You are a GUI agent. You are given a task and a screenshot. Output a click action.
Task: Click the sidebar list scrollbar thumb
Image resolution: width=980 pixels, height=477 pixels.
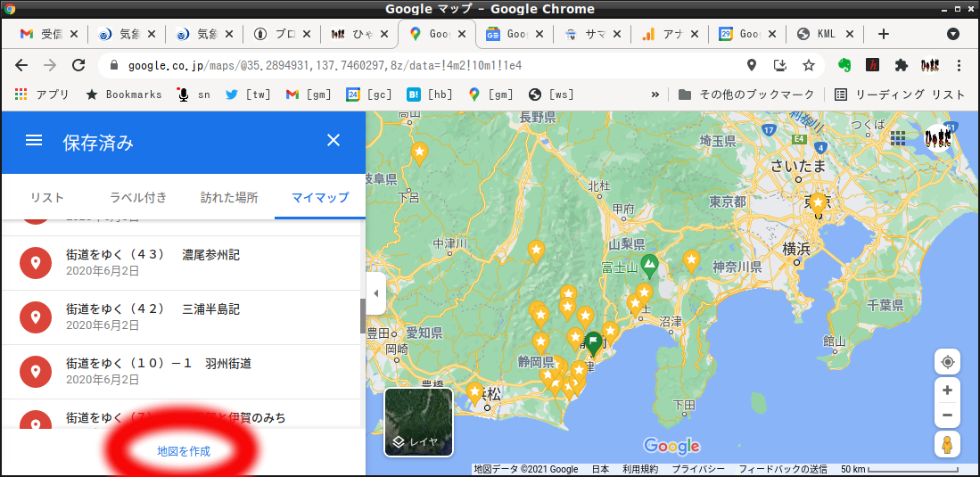pyautogui.click(x=363, y=316)
